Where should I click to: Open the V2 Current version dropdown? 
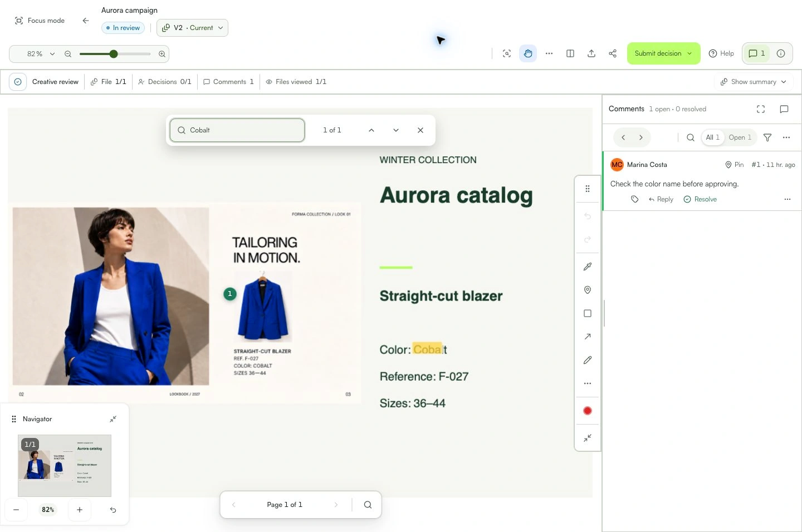click(193, 28)
